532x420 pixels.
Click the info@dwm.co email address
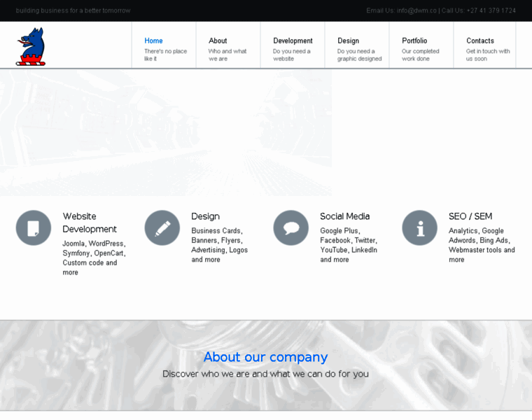(x=416, y=10)
